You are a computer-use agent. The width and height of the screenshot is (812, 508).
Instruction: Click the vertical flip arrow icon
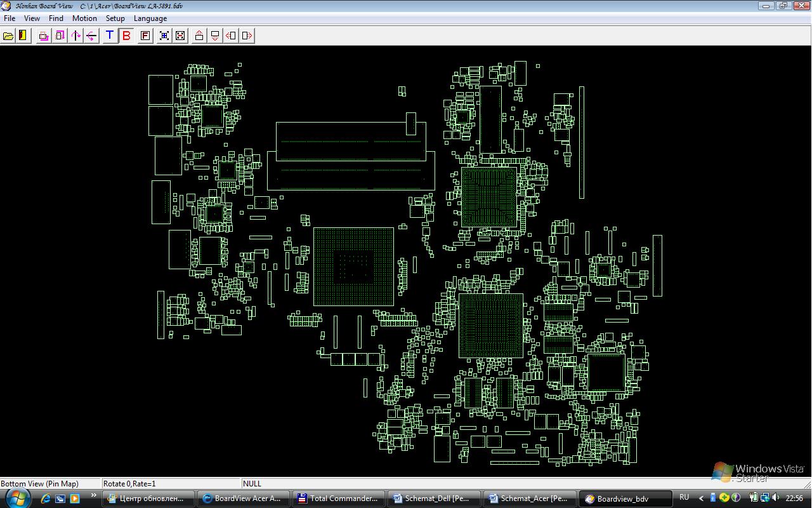pyautogui.click(x=76, y=36)
